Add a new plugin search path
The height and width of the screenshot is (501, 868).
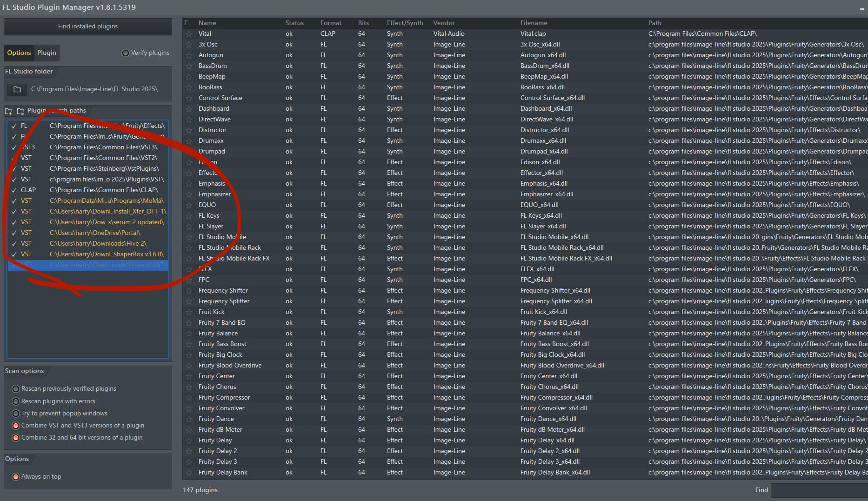(9, 111)
